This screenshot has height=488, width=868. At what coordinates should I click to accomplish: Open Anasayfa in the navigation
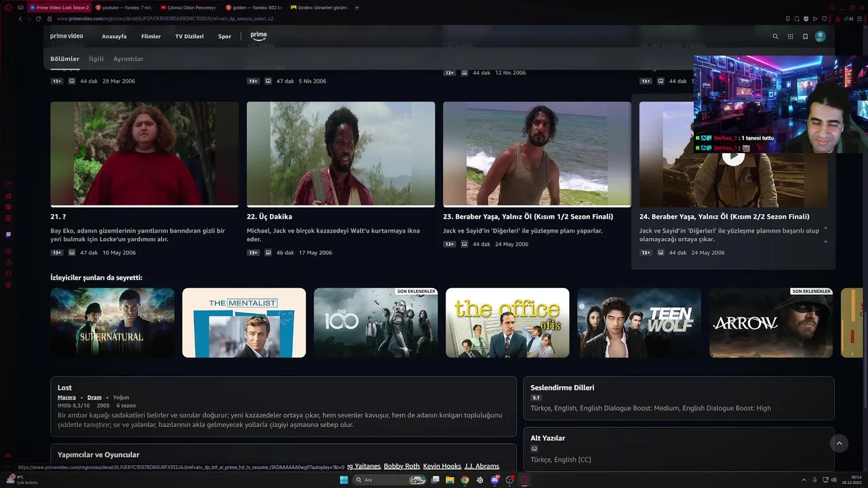coord(114,37)
